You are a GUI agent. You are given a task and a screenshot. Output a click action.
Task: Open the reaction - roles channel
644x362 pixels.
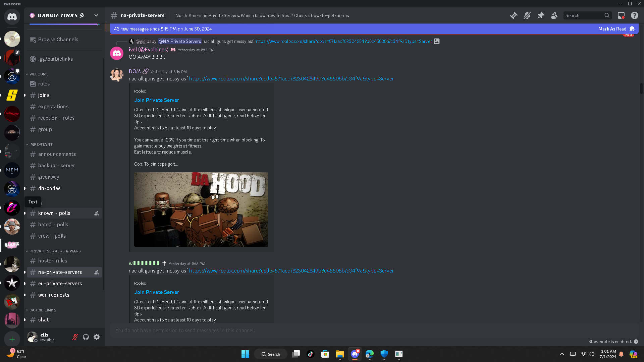[64, 118]
